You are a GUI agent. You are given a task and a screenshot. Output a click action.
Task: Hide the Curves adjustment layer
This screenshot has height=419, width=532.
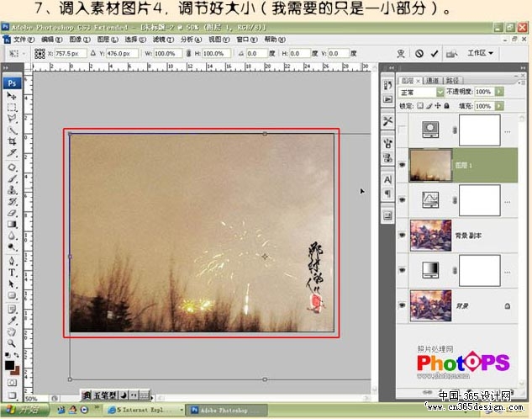tap(403, 200)
